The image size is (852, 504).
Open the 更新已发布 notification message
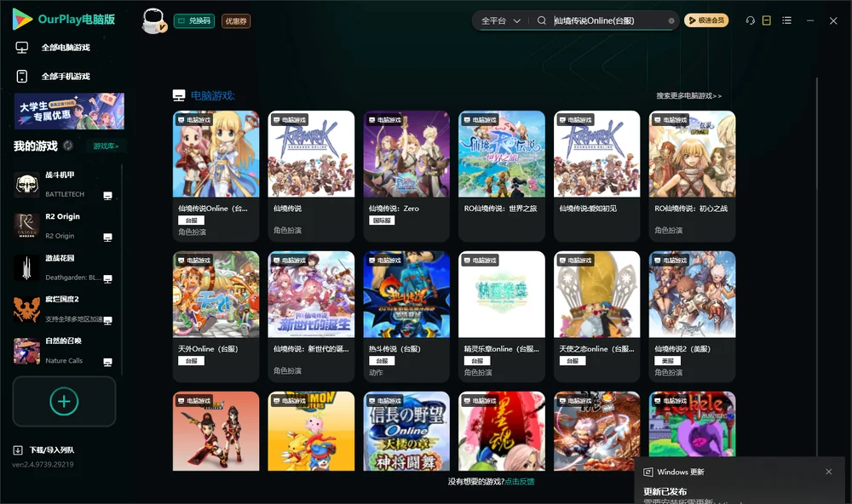click(665, 491)
